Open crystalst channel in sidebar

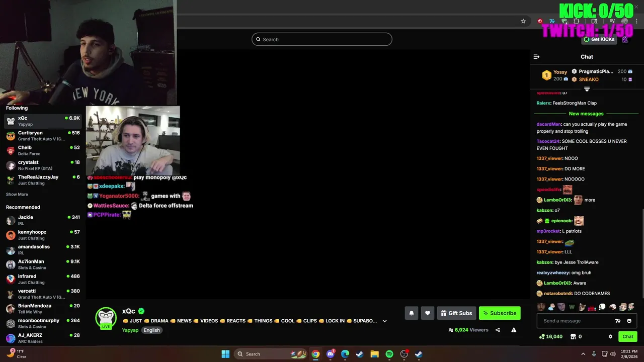(x=43, y=165)
